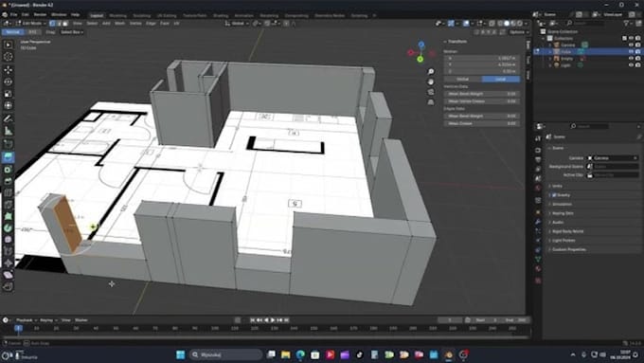Select the Bevel tool
Screen dimensions: 644x363
[9, 181]
